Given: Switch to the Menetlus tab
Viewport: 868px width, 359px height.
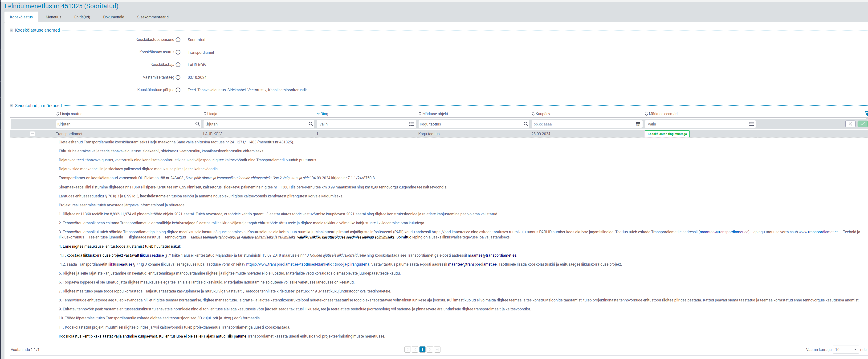Looking at the screenshot, I should 53,17.
